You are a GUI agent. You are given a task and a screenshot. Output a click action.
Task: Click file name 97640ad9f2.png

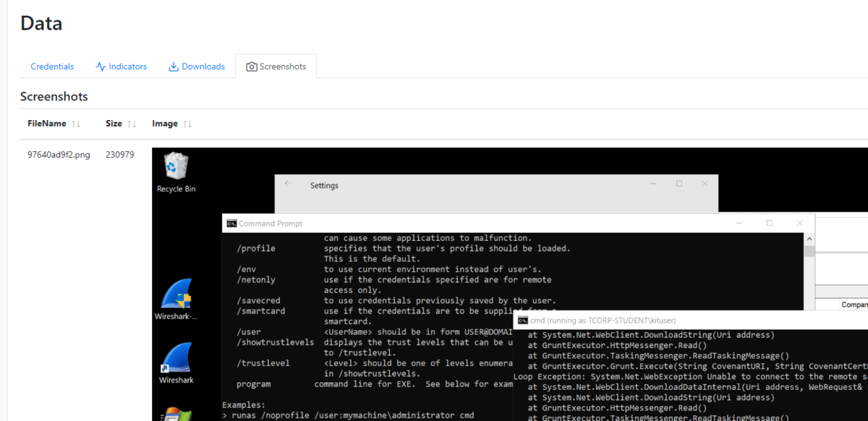59,155
